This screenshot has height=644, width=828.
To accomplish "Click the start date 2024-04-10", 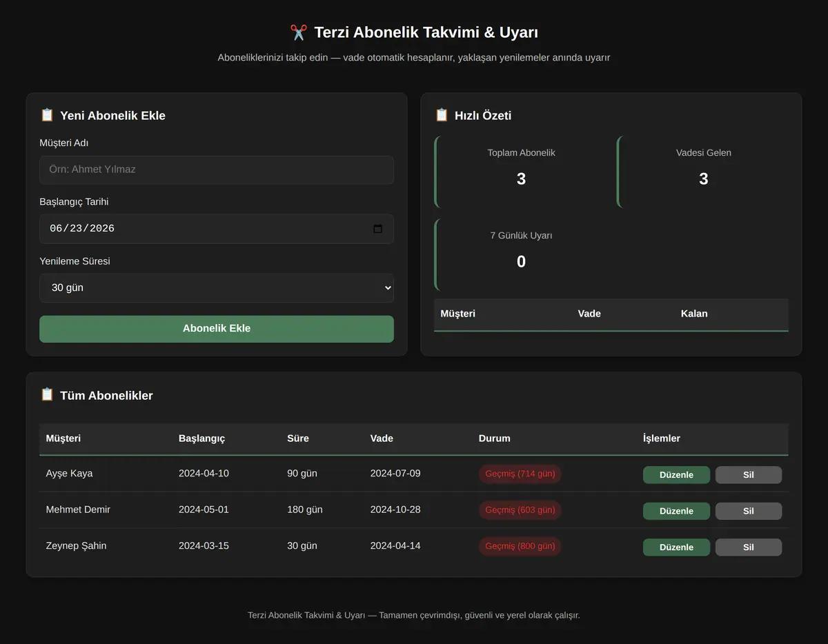I will [204, 474].
